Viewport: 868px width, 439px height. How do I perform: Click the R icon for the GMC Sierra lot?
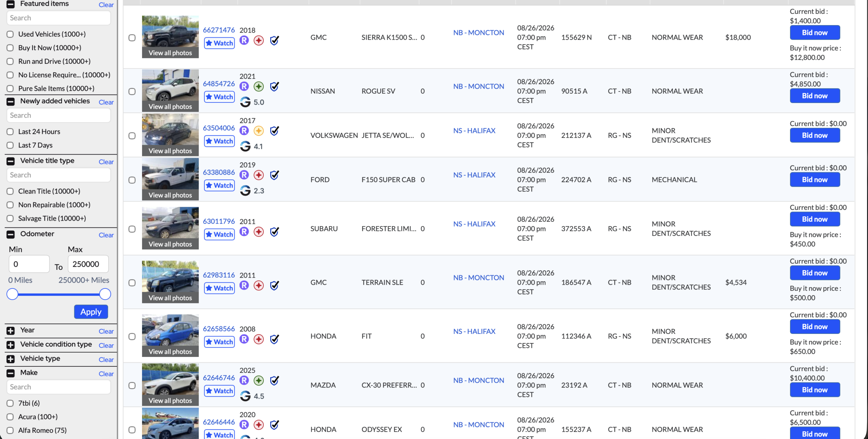pyautogui.click(x=244, y=40)
